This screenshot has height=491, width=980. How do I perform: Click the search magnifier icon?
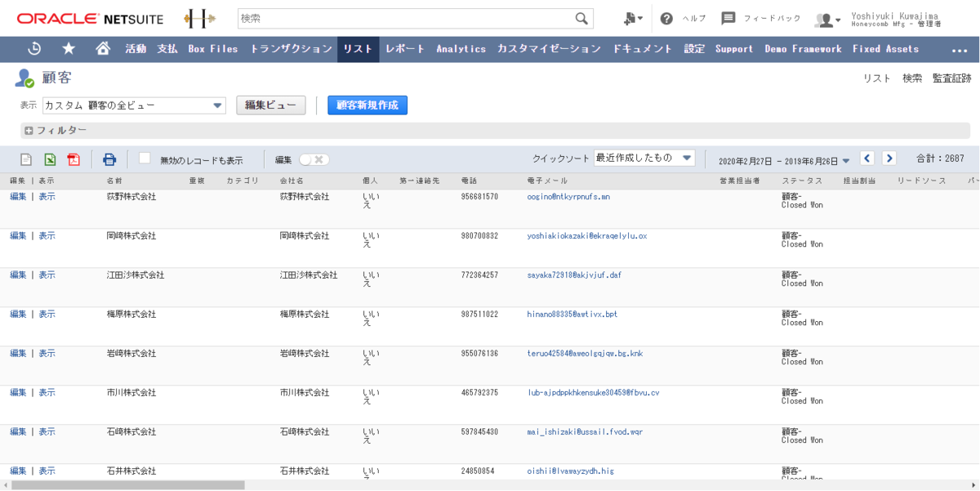tap(581, 19)
